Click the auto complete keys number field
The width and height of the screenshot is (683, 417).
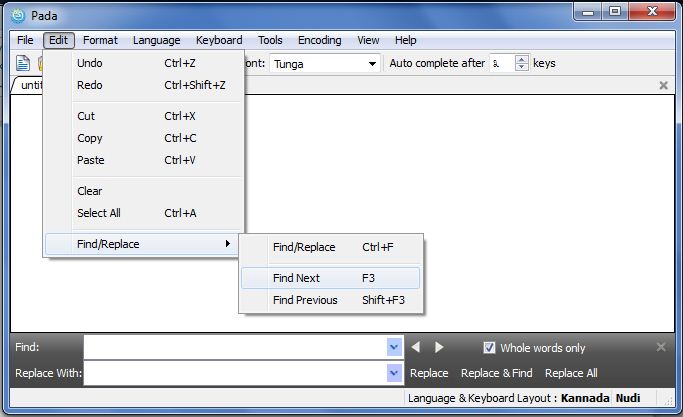click(x=502, y=64)
